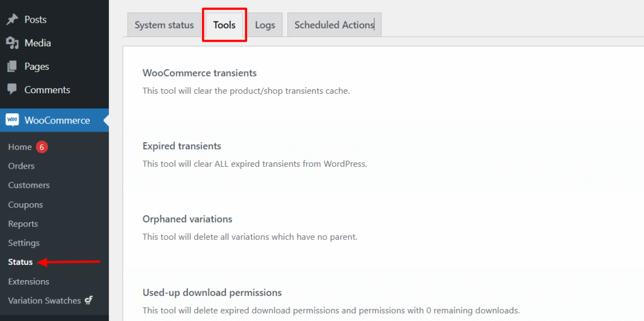Screen dimensions: 644x321
Task: Switch to the System status tab
Action: tap(164, 25)
